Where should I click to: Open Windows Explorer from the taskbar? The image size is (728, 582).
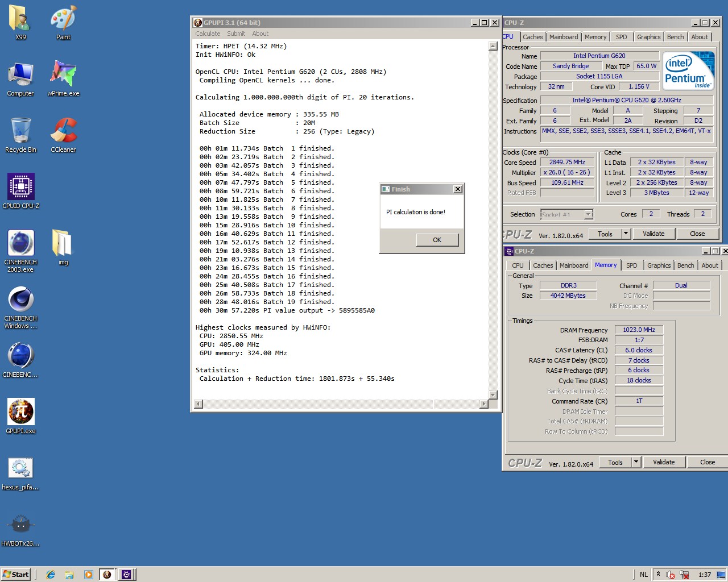pos(69,575)
